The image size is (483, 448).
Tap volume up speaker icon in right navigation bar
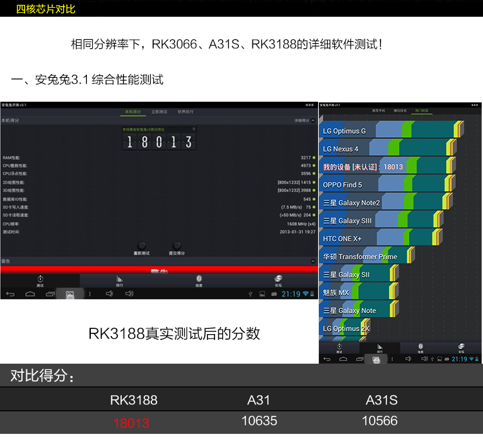point(424,359)
